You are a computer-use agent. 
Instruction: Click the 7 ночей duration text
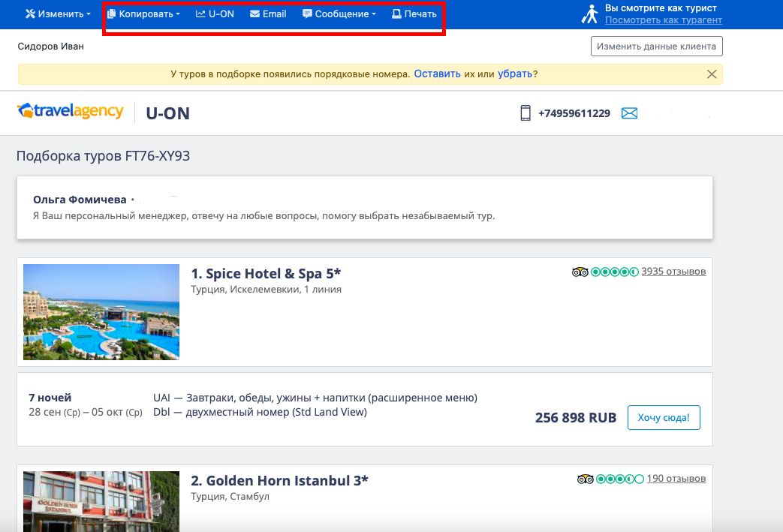50,398
